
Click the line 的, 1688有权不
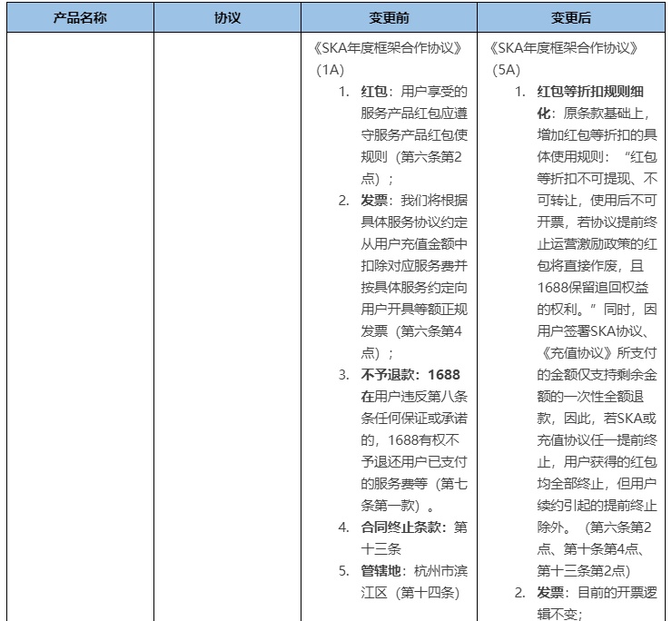coord(410,440)
